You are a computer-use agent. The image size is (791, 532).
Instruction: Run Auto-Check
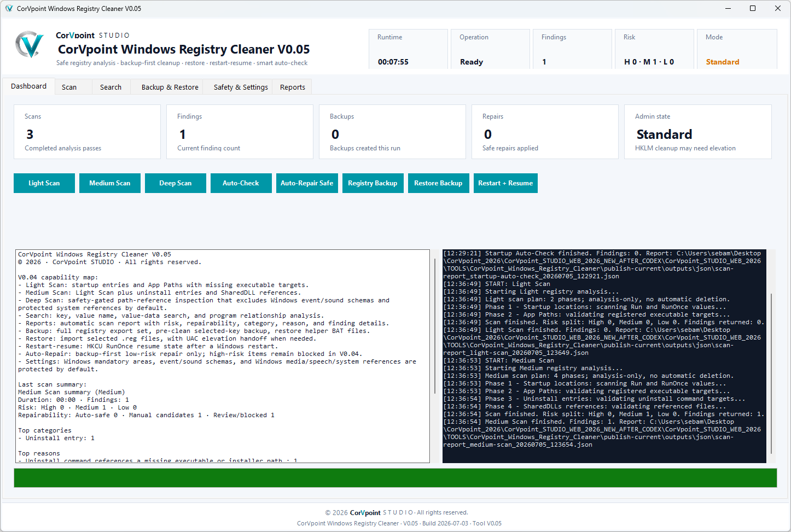click(x=241, y=183)
